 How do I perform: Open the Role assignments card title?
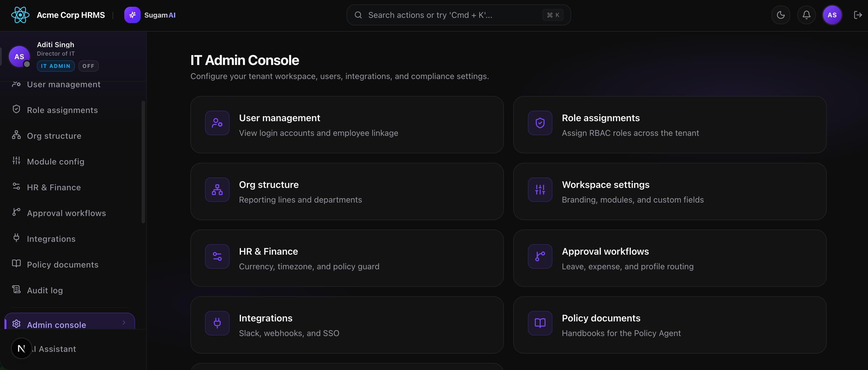point(600,118)
